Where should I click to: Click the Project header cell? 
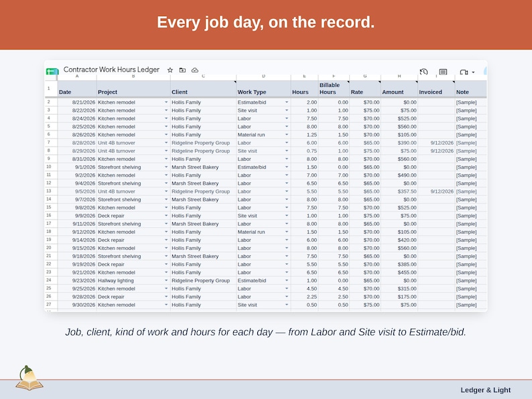[x=133, y=89]
